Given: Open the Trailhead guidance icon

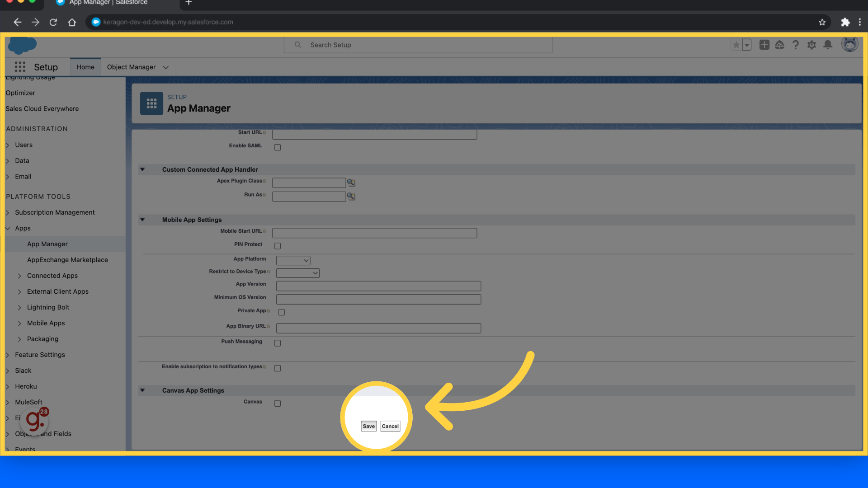Looking at the screenshot, I should click(779, 45).
